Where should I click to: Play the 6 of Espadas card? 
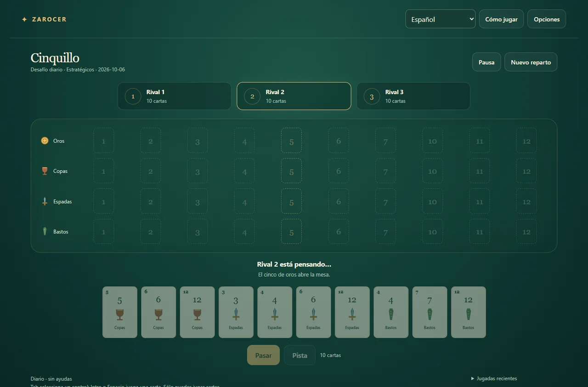[313, 312]
